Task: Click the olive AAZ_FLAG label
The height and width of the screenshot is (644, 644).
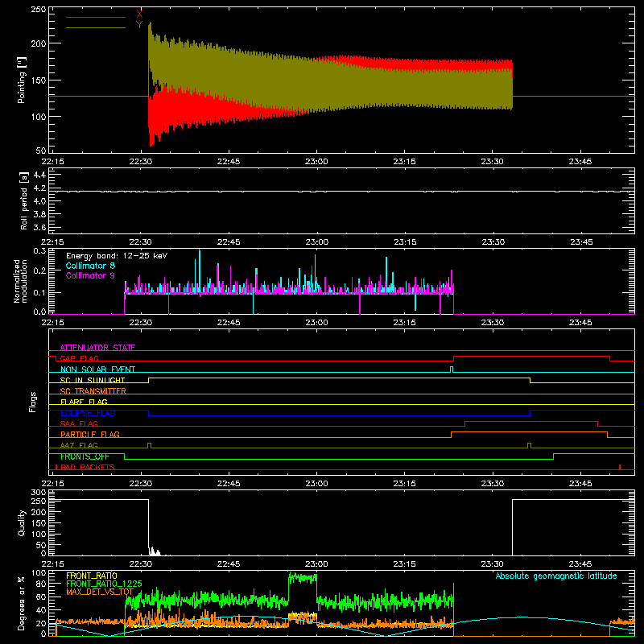Action: point(79,445)
